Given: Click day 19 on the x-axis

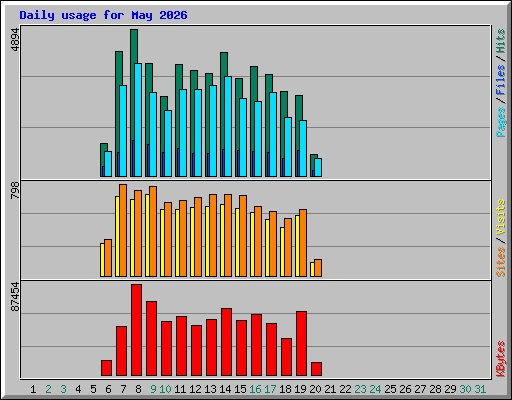Looking at the screenshot, I should tap(300, 389).
